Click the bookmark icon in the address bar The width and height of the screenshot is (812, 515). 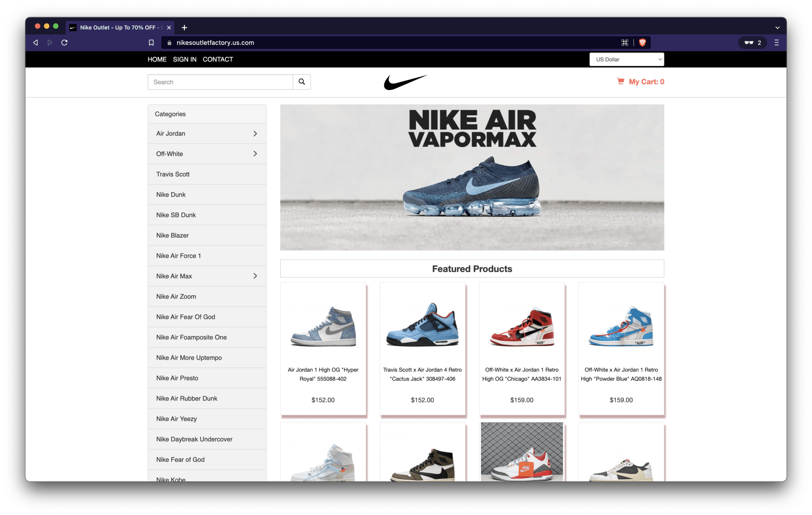coord(151,42)
